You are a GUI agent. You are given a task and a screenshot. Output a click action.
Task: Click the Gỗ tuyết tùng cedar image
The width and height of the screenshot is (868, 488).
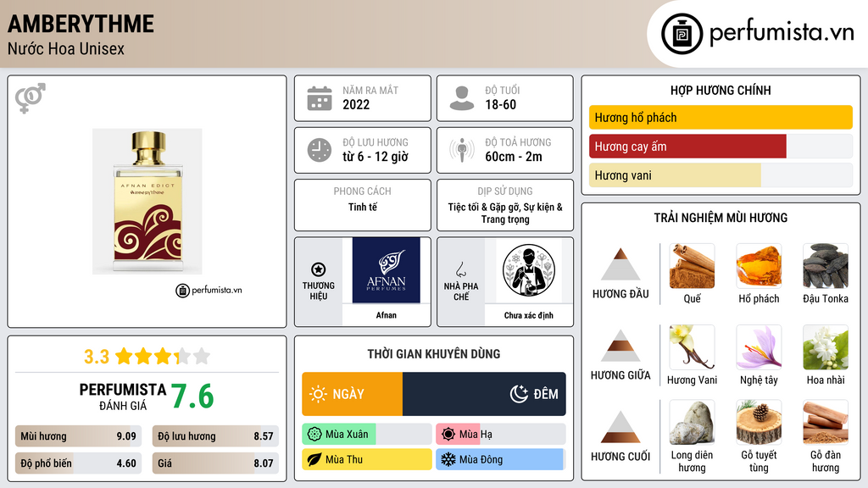pos(759,423)
